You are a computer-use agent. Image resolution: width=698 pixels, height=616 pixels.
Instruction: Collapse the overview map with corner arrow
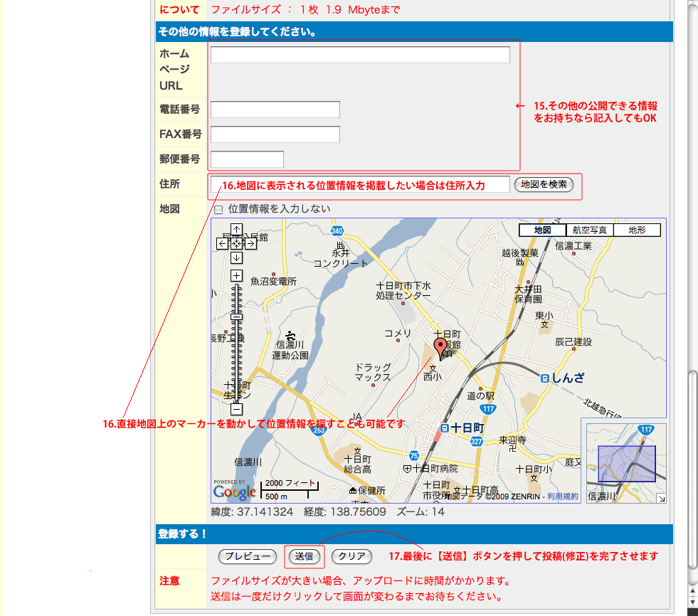662,499
